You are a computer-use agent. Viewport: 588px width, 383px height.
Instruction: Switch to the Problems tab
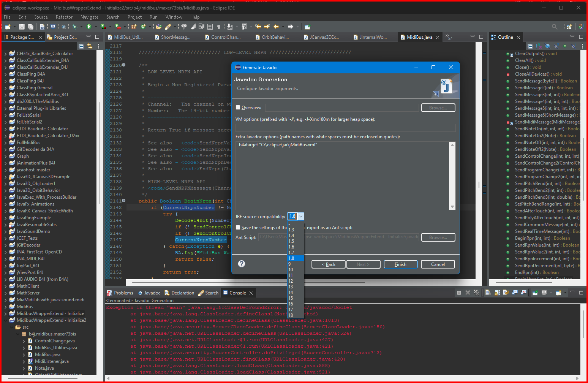click(120, 293)
